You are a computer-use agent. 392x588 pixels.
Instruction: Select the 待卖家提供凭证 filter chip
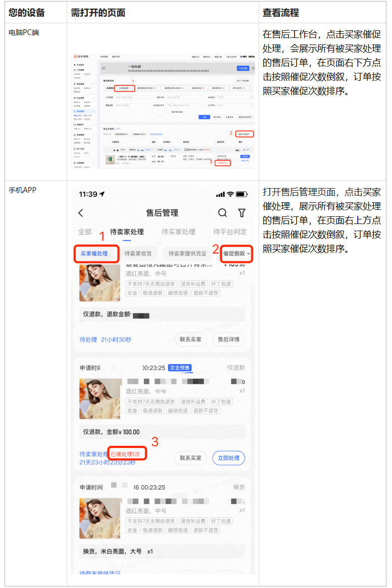[x=187, y=254]
